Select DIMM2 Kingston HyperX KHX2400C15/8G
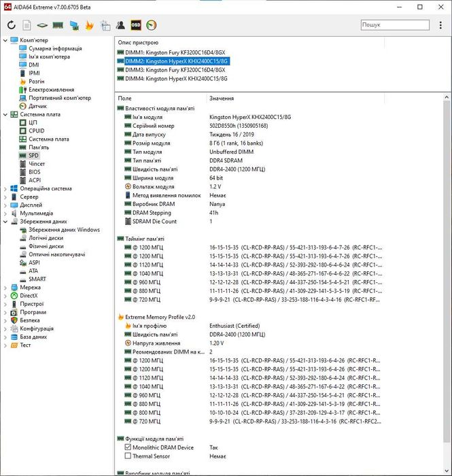This screenshot has width=452, height=476. [176, 61]
